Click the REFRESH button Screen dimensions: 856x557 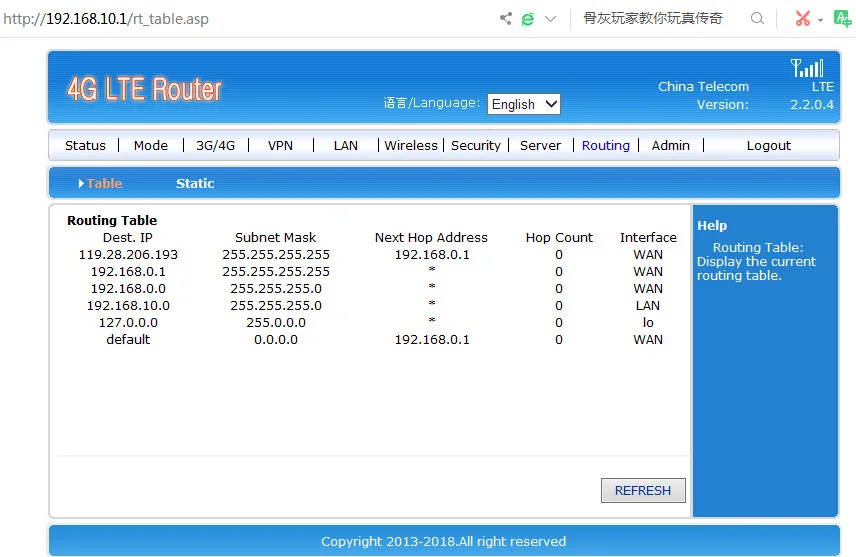coord(643,490)
